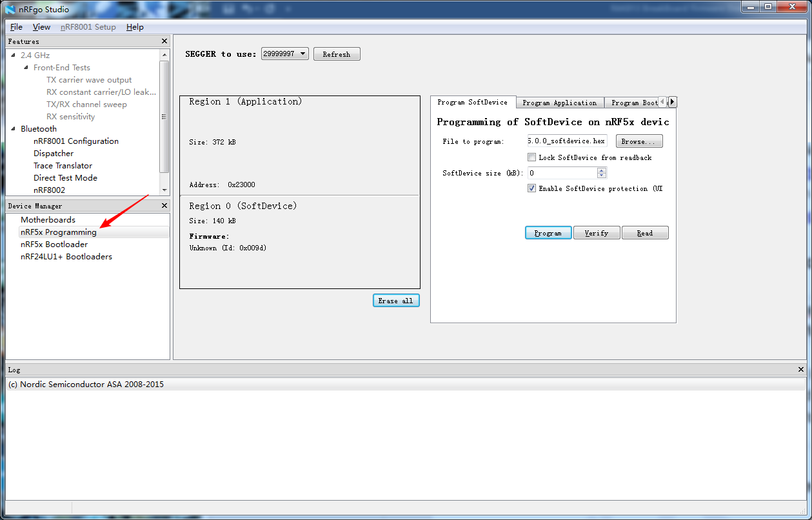812x520 pixels.
Task: Click the Browse button for hex file
Action: (x=639, y=141)
